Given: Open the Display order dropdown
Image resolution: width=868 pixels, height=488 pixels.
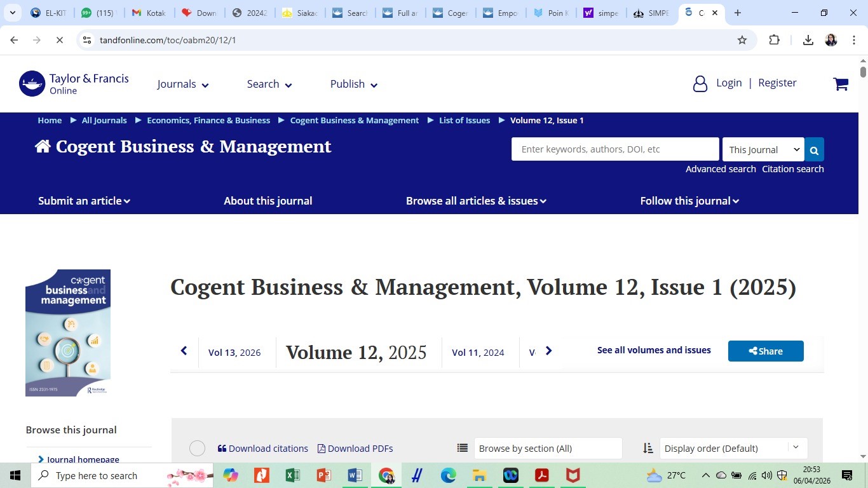Looking at the screenshot, I should click(733, 449).
